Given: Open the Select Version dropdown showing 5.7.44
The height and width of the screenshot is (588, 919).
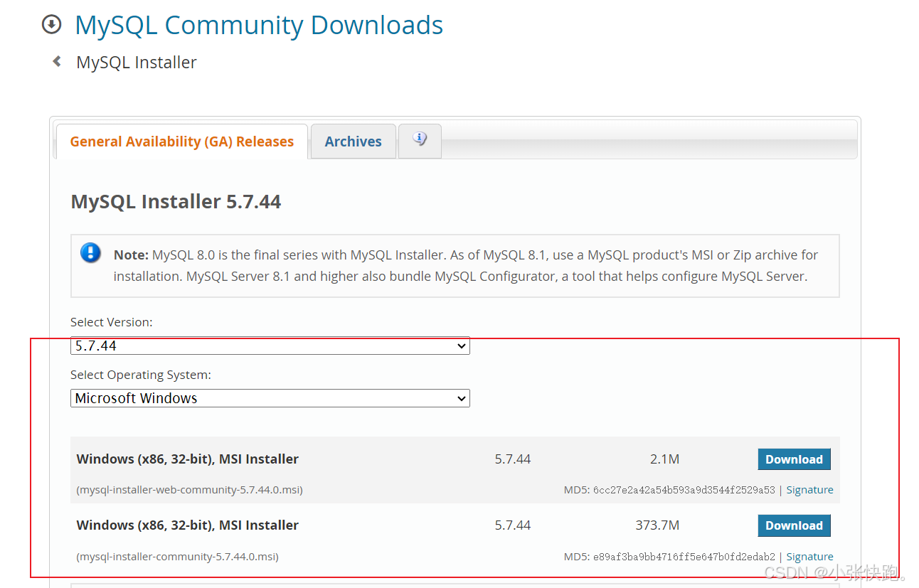Looking at the screenshot, I should [x=270, y=346].
